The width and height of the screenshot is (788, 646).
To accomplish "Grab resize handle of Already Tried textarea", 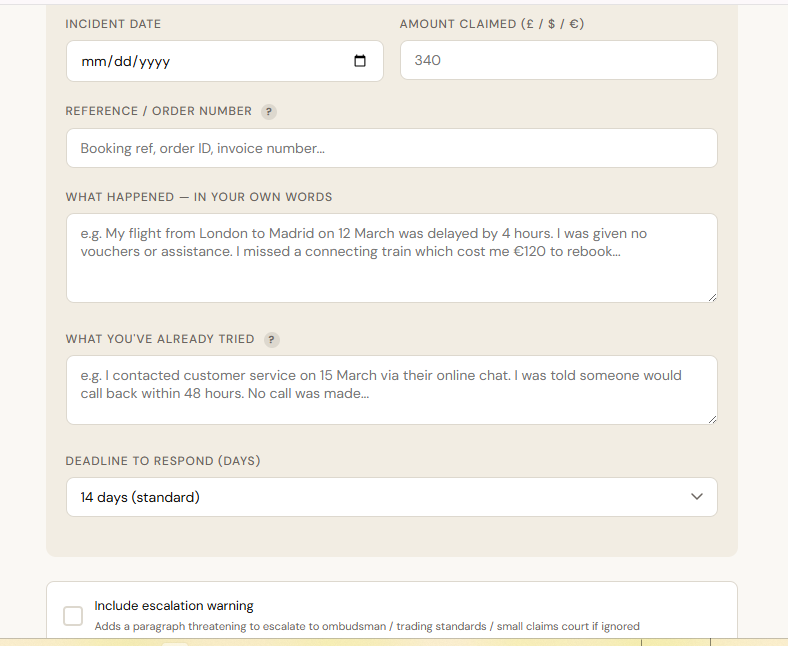I will (x=712, y=418).
